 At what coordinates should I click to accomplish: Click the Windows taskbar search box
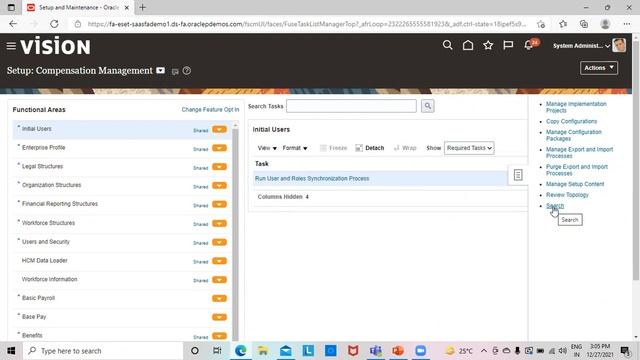click(103, 351)
